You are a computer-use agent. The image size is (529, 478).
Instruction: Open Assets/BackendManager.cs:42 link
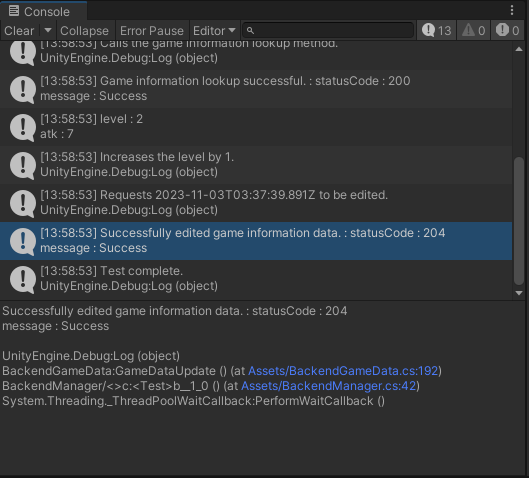[329, 386]
